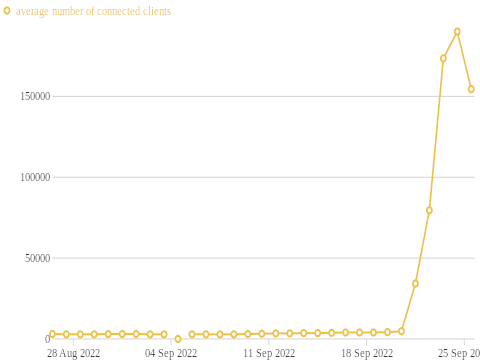Select the peak data point near 190000
This screenshot has width=480, height=360.
(x=457, y=32)
